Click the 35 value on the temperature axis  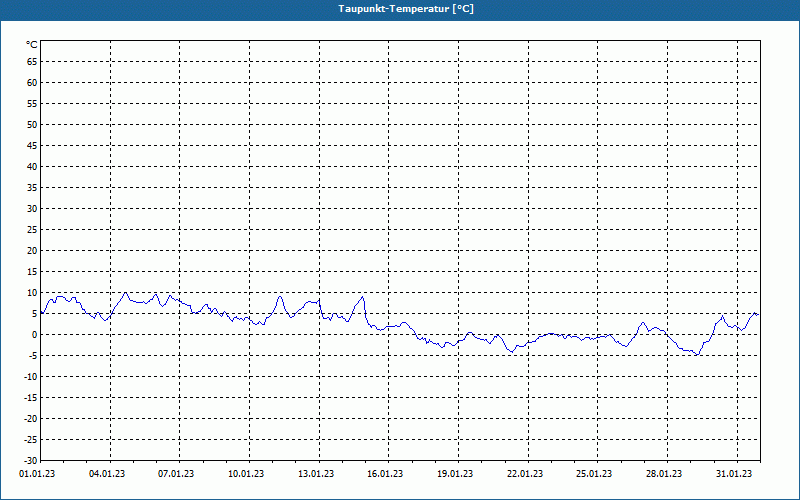(x=32, y=188)
